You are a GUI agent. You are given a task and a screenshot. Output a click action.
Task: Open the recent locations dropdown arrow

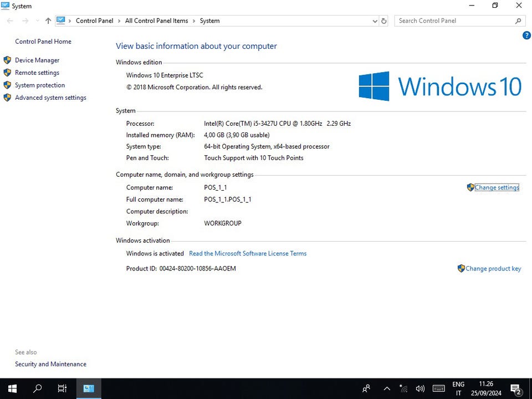pos(37,21)
